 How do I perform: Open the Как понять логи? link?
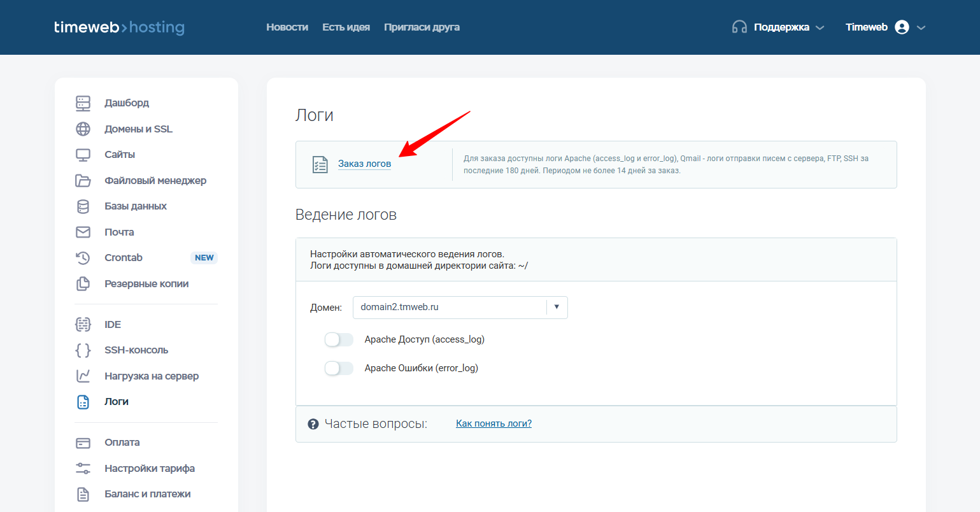[x=494, y=423]
